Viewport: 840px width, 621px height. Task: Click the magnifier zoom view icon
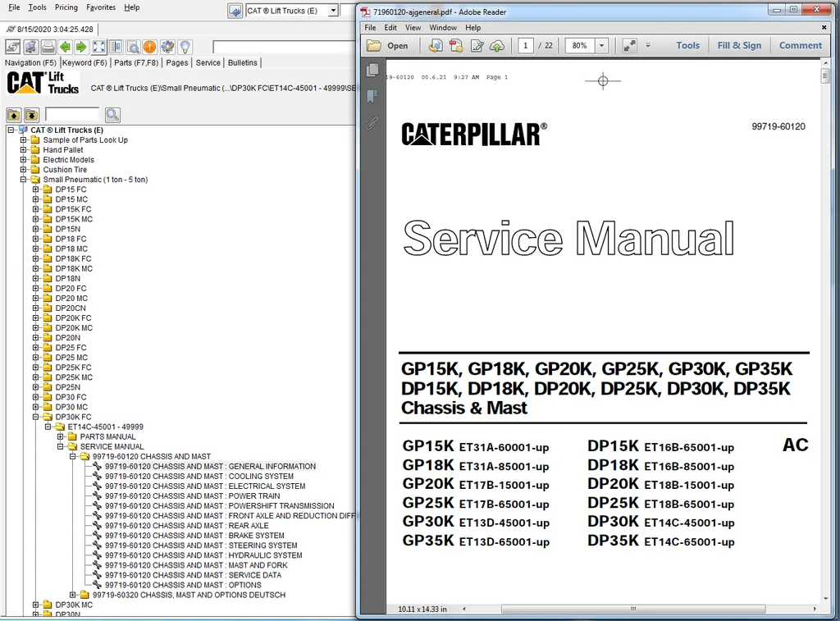click(x=133, y=47)
